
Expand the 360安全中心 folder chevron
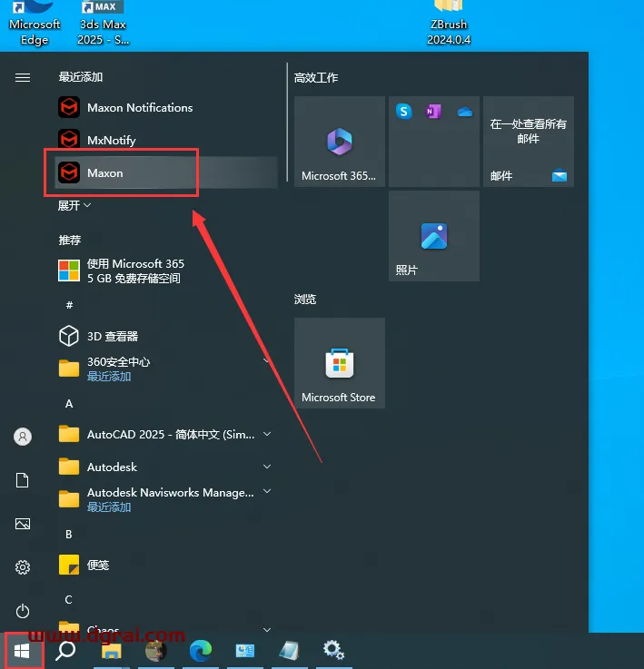[x=266, y=361]
